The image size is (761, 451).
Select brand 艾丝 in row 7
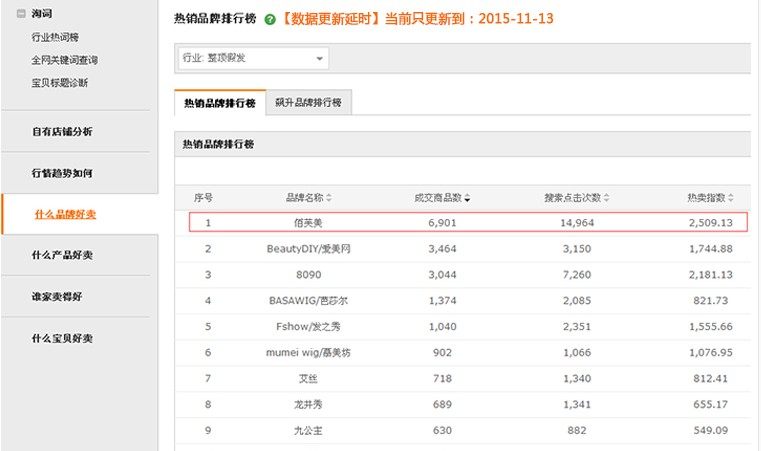(x=308, y=378)
